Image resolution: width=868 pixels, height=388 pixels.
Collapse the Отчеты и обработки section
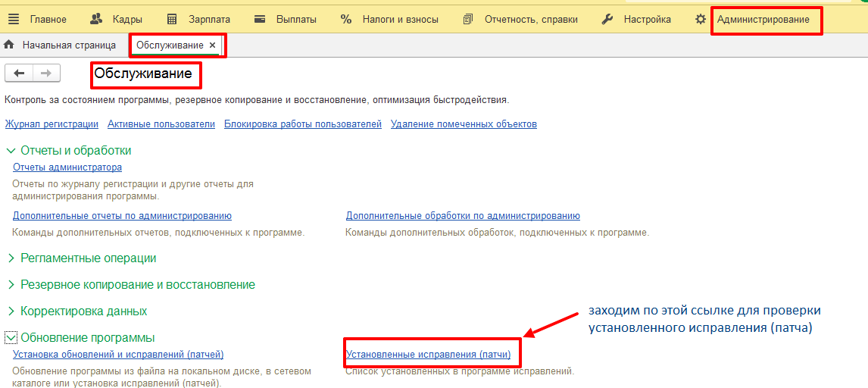pyautogui.click(x=11, y=151)
